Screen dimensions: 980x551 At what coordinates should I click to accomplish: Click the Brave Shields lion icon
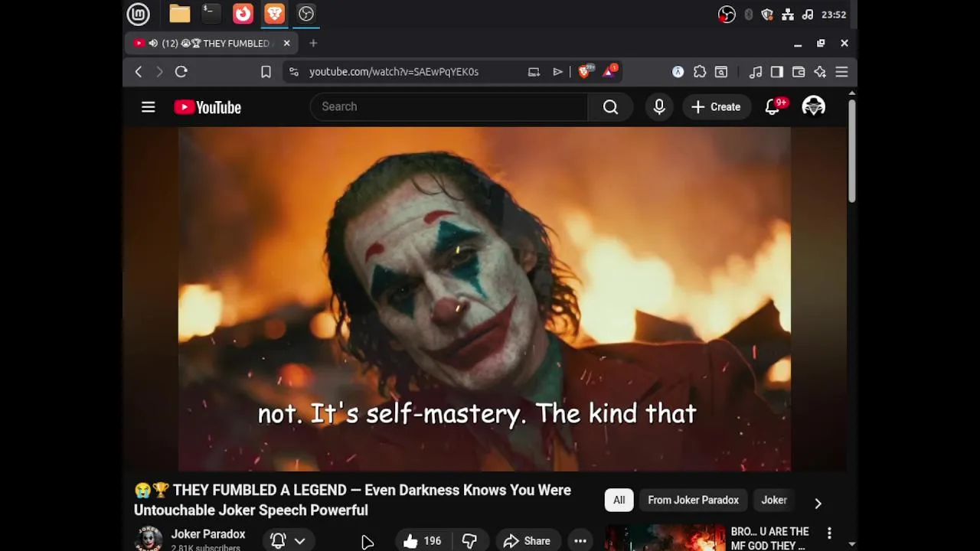click(x=585, y=71)
